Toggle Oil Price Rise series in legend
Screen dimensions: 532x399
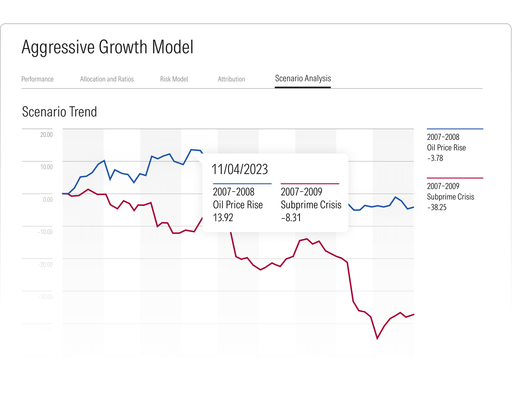(x=446, y=147)
